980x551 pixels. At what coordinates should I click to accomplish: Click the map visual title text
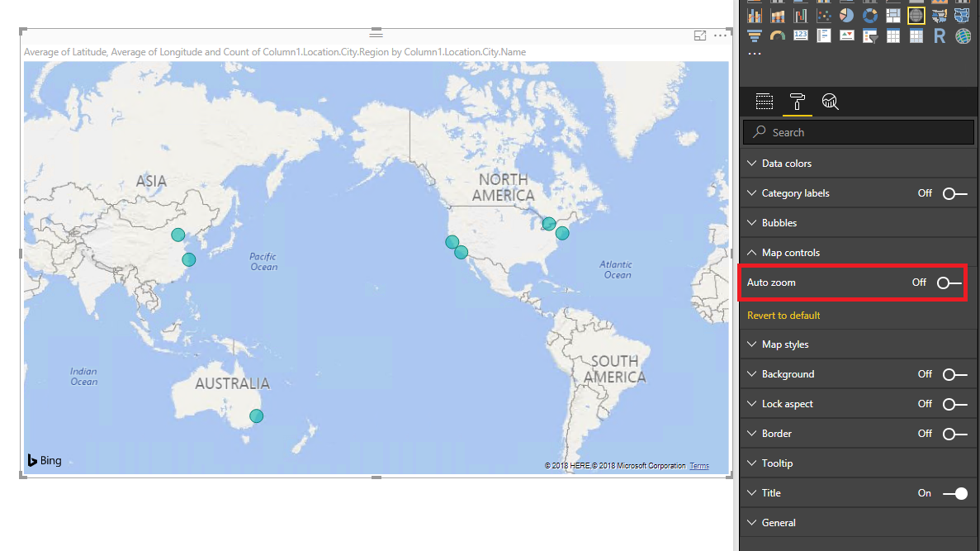pos(275,52)
